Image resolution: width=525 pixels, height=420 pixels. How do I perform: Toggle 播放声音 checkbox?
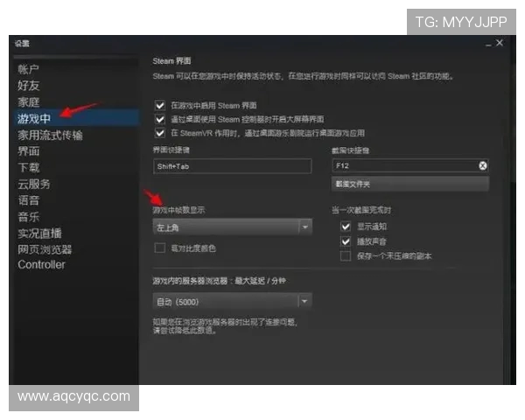click(346, 241)
